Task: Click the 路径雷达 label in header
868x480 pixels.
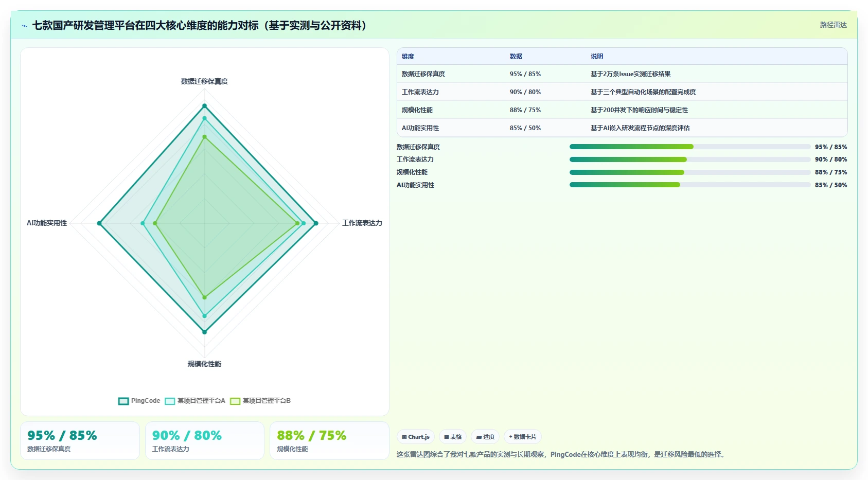Action: (x=833, y=25)
